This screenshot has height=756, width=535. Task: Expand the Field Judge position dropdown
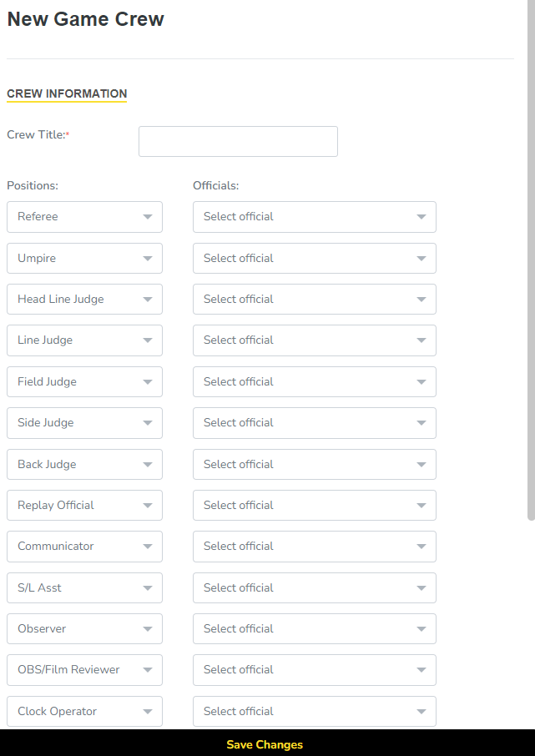84,382
